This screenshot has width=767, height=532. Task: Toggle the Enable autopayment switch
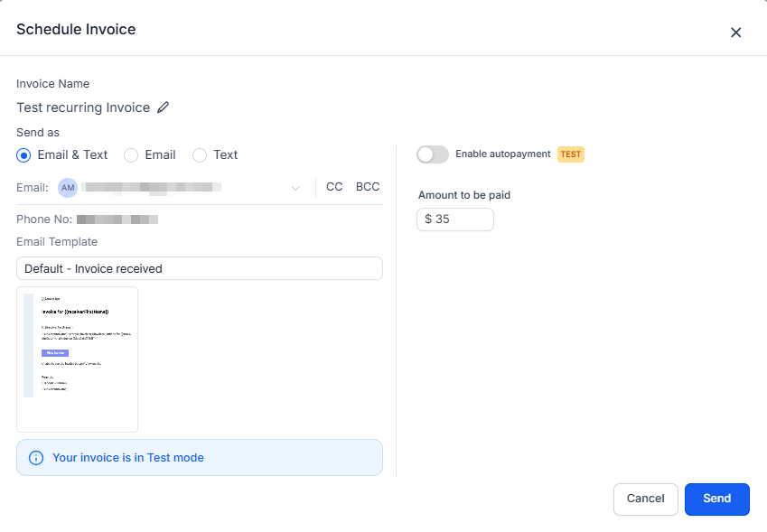pyautogui.click(x=433, y=154)
